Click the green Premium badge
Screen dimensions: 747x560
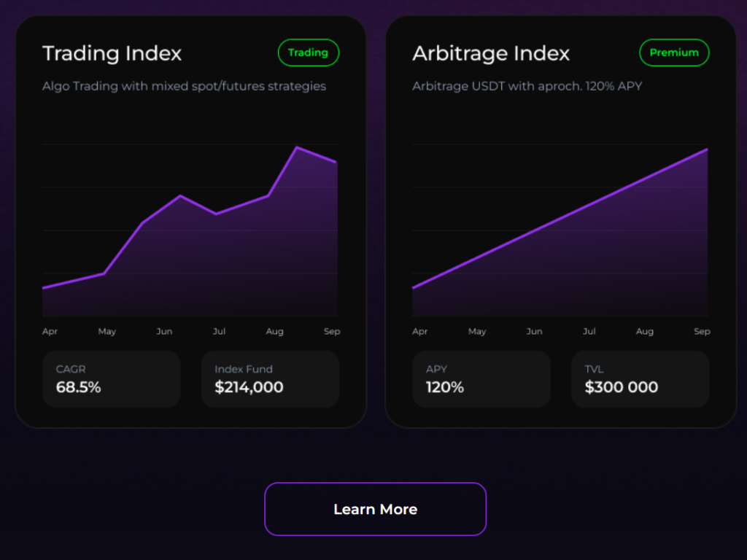[x=674, y=52]
